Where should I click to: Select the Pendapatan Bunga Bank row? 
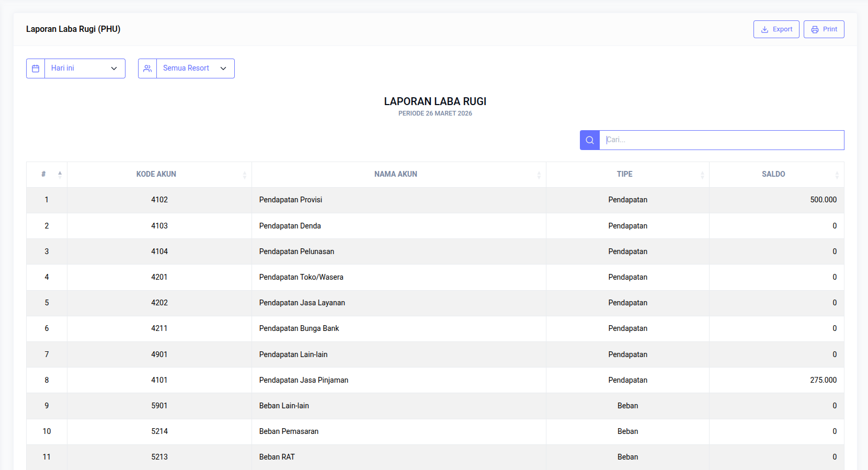coord(299,328)
